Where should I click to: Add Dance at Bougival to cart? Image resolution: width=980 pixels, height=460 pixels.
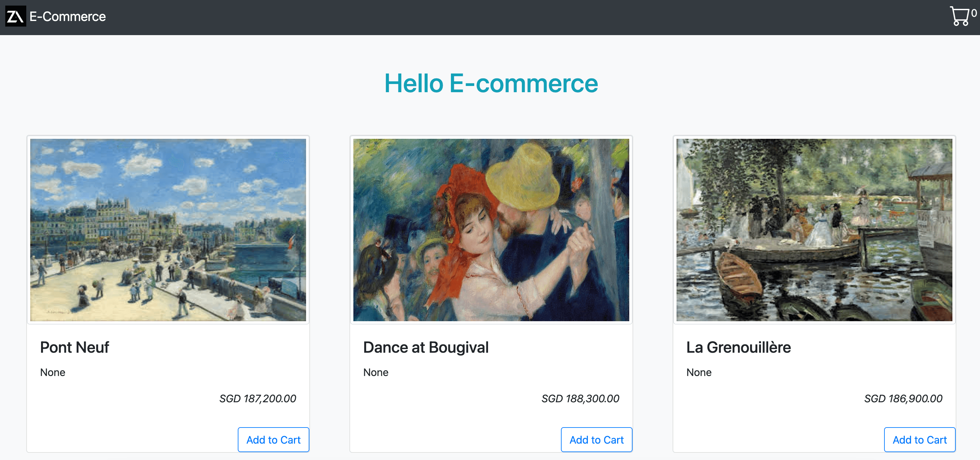tap(596, 439)
